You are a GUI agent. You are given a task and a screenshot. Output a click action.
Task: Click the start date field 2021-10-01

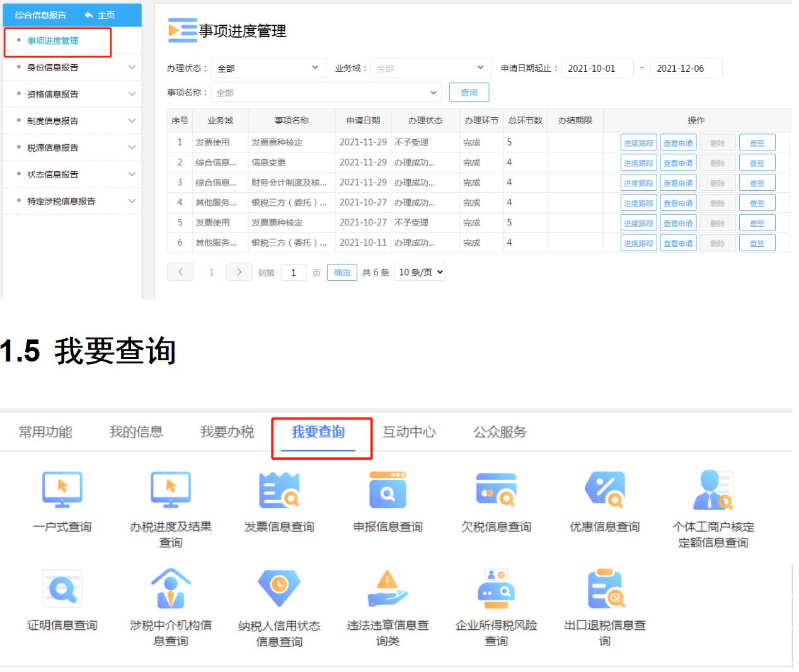(597, 68)
